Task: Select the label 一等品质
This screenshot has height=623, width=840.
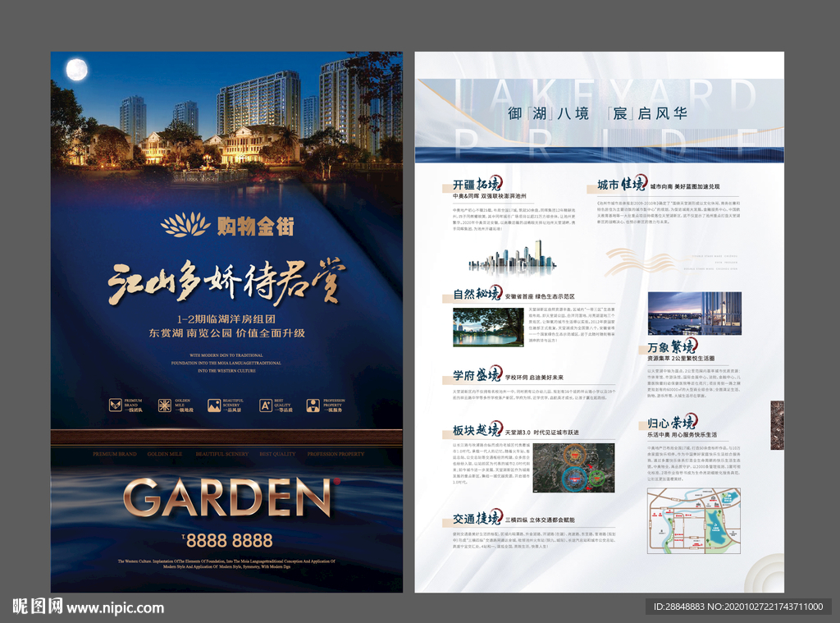Action: click(x=283, y=410)
